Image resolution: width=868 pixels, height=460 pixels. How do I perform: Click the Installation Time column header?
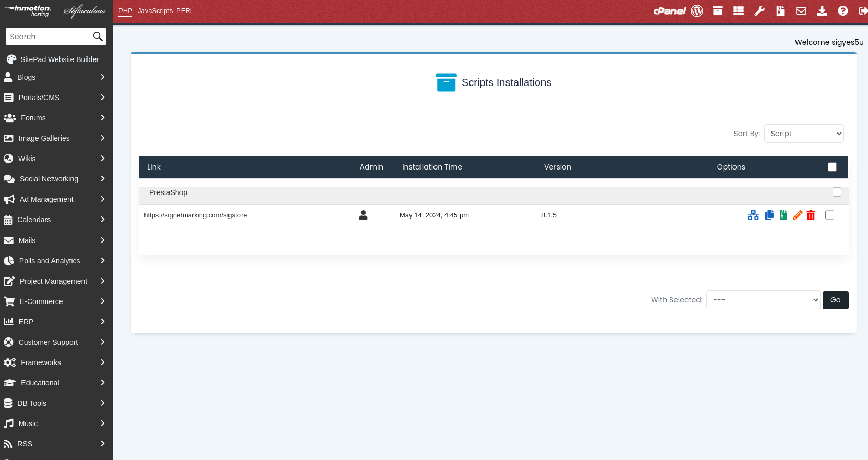pyautogui.click(x=432, y=167)
